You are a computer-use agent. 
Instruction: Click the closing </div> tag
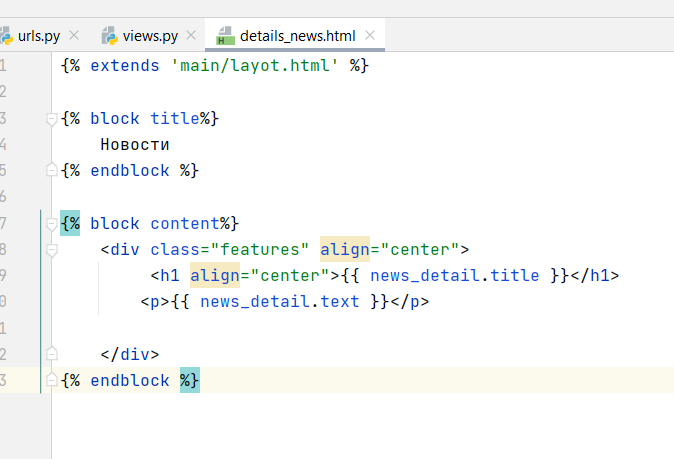pyautogui.click(x=130, y=355)
